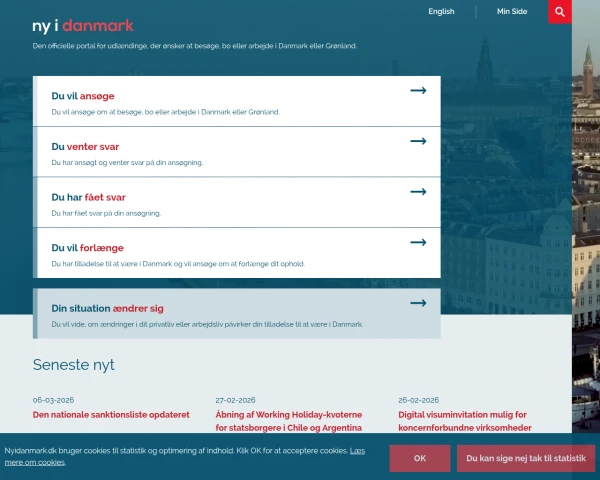The height and width of the screenshot is (480, 600).
Task: Click Du kan sige nej tak til statistik
Action: (526, 458)
